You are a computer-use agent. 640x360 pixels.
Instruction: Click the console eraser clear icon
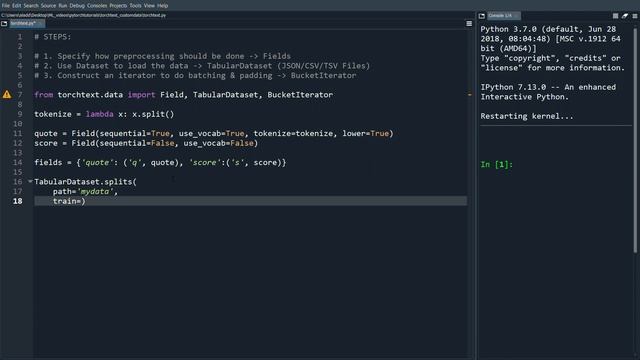(625, 16)
